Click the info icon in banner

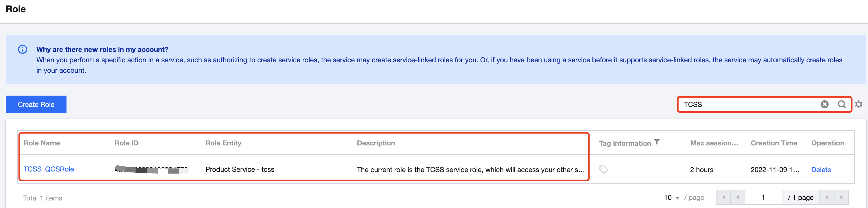point(23,49)
